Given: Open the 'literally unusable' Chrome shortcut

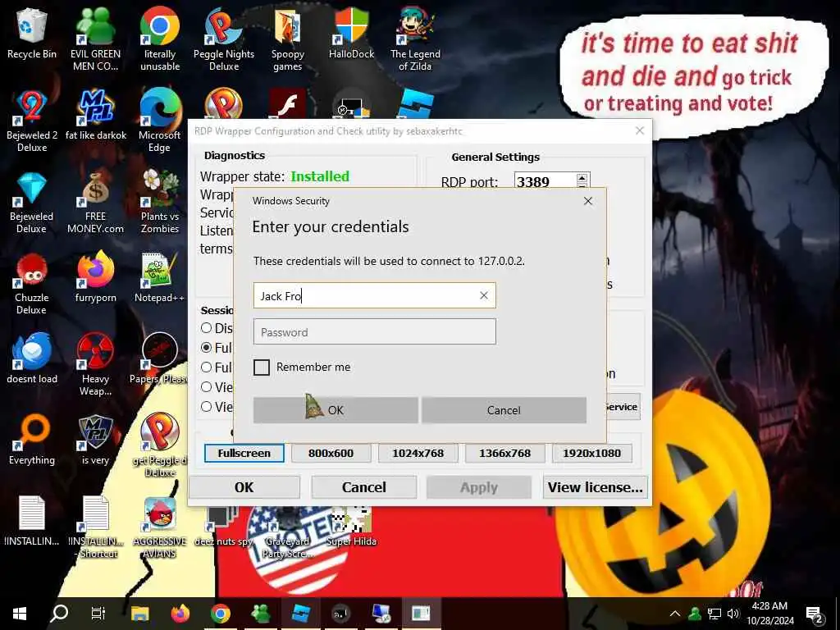Looking at the screenshot, I should click(x=160, y=39).
